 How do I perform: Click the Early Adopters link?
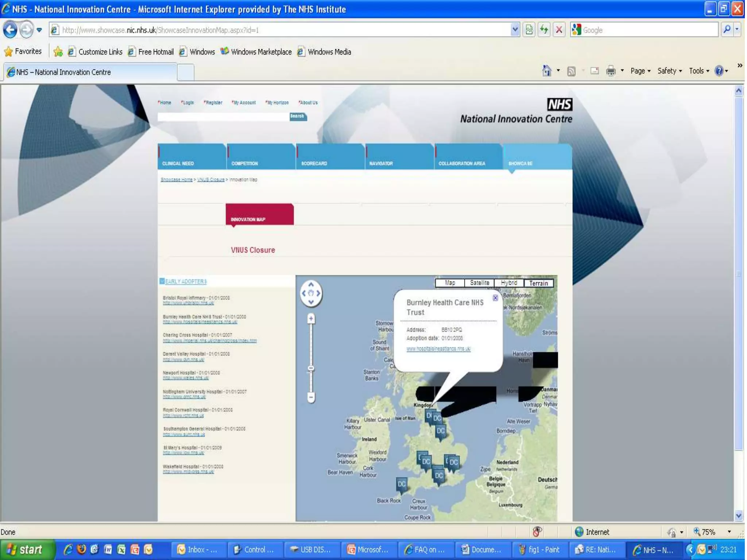click(186, 281)
